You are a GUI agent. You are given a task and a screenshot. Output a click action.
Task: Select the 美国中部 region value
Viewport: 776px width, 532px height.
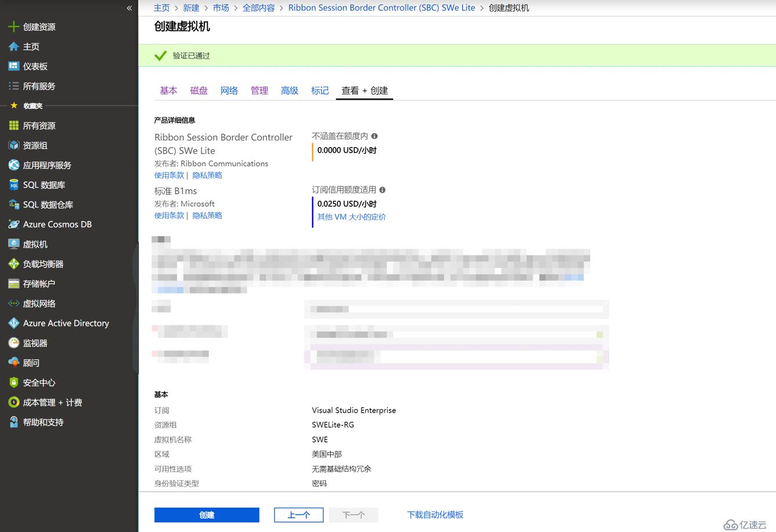(x=327, y=454)
